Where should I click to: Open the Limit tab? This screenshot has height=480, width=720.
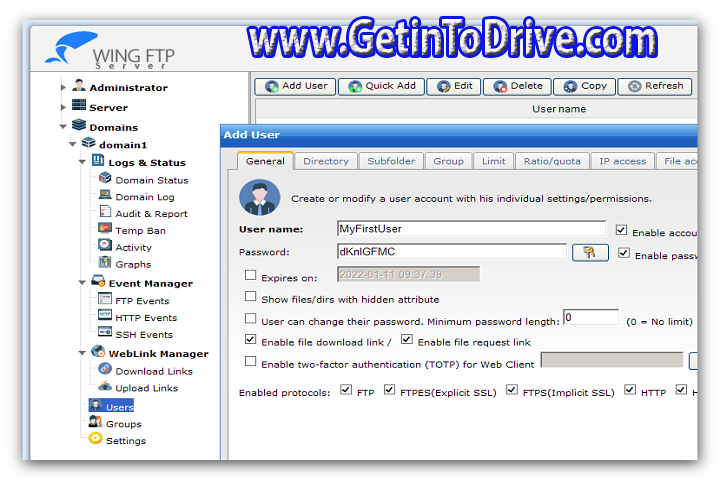click(494, 161)
